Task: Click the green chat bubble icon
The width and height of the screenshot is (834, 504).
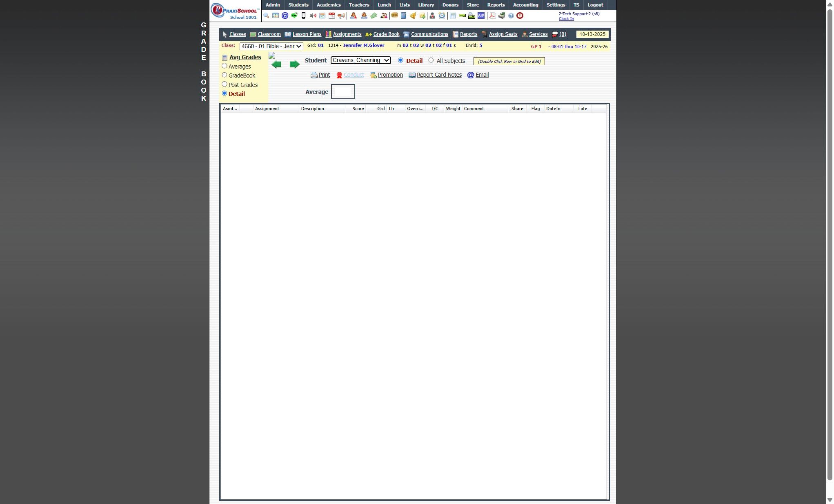Action: pyautogui.click(x=294, y=16)
